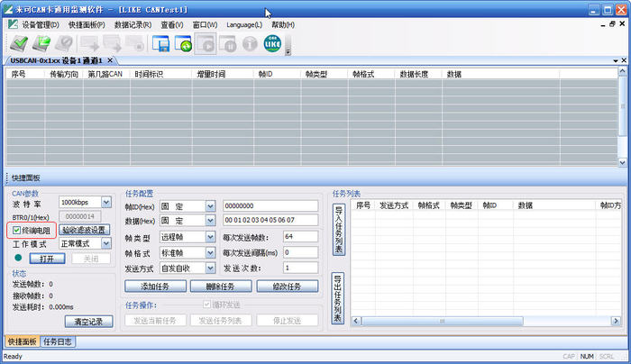Click the device icon with green folder
Image resolution: width=631 pixels, height=364 pixels.
pos(41,43)
